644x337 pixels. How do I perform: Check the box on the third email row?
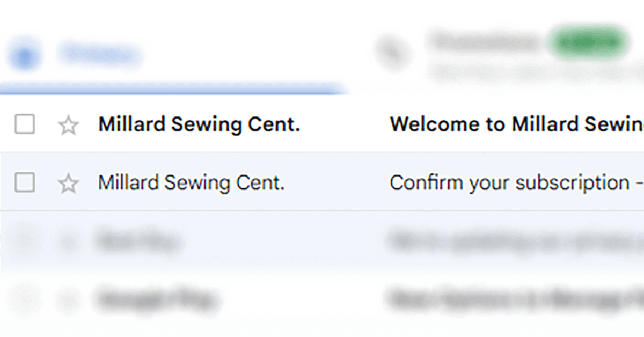25,241
